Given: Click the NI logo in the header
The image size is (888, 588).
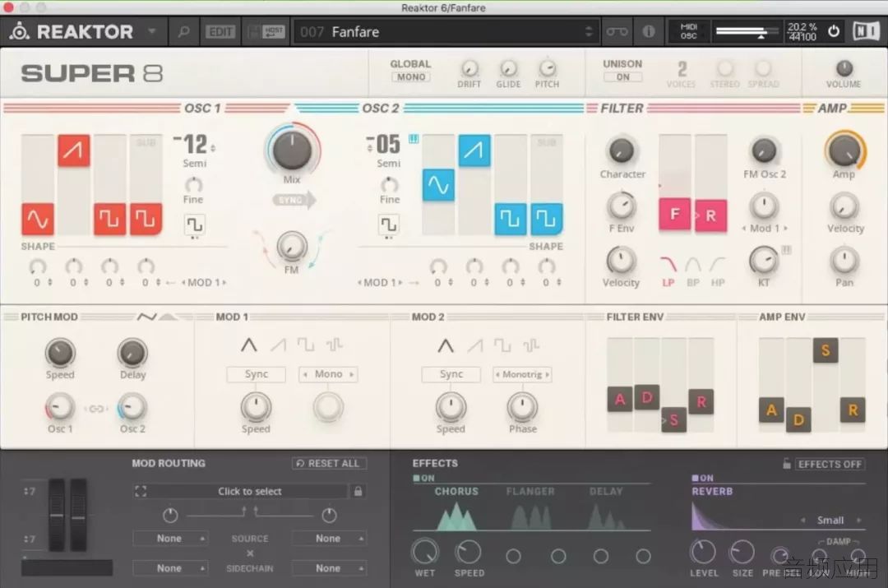Looking at the screenshot, I should (x=866, y=31).
